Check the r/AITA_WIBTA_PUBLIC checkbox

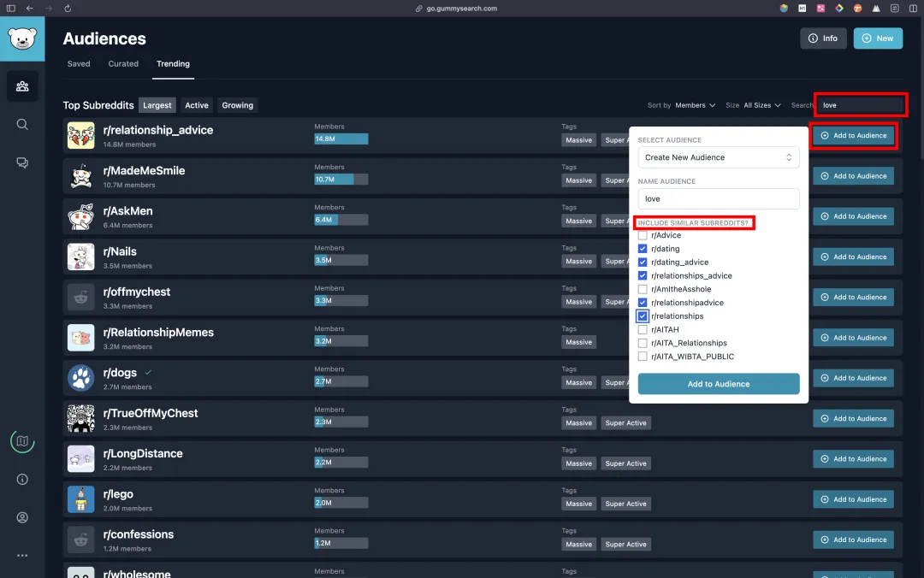tap(643, 357)
